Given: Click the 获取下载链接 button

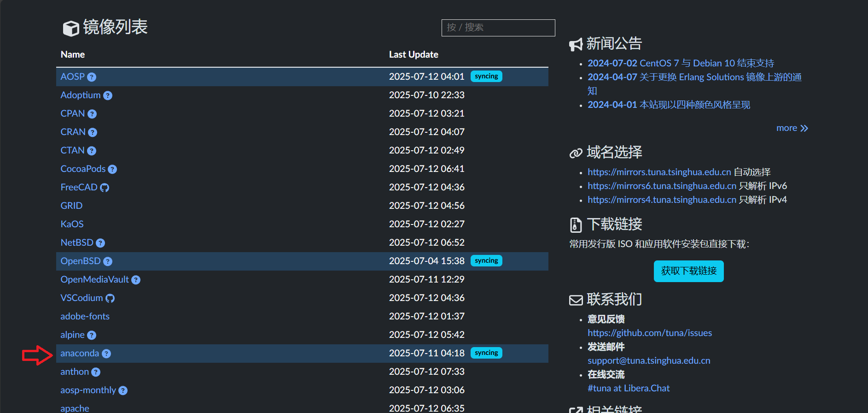Looking at the screenshot, I should (689, 271).
